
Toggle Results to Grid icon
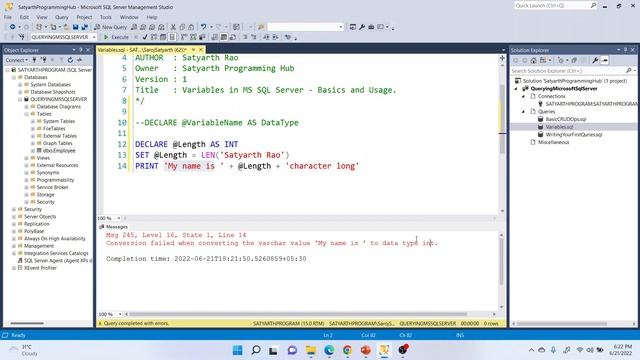[224, 37]
